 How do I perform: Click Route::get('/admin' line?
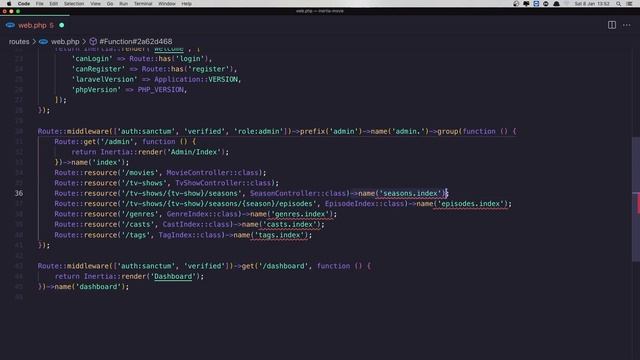[x=125, y=142]
